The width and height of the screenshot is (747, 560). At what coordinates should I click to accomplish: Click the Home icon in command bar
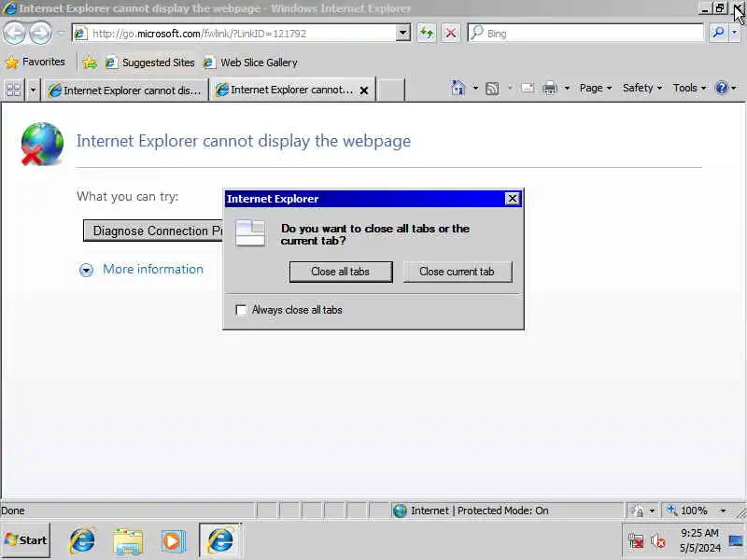pos(458,88)
